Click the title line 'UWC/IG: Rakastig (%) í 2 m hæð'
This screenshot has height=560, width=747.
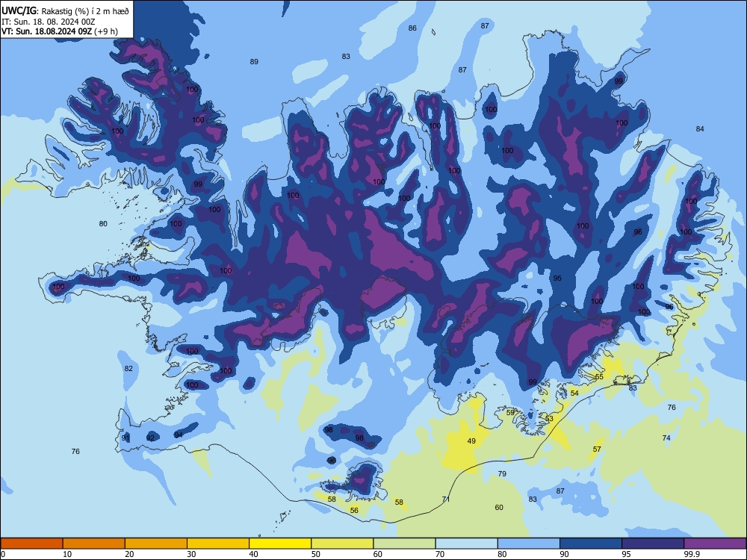(65, 10)
